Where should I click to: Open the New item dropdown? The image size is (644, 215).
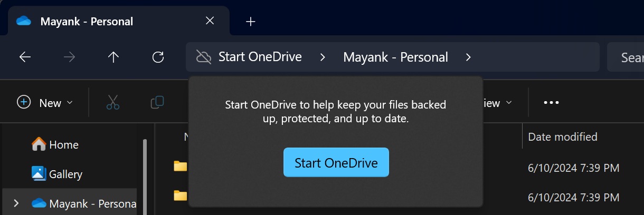pos(45,102)
